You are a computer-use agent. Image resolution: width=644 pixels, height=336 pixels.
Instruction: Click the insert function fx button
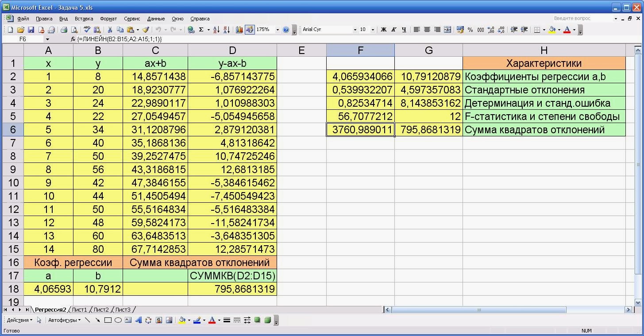pos(73,39)
